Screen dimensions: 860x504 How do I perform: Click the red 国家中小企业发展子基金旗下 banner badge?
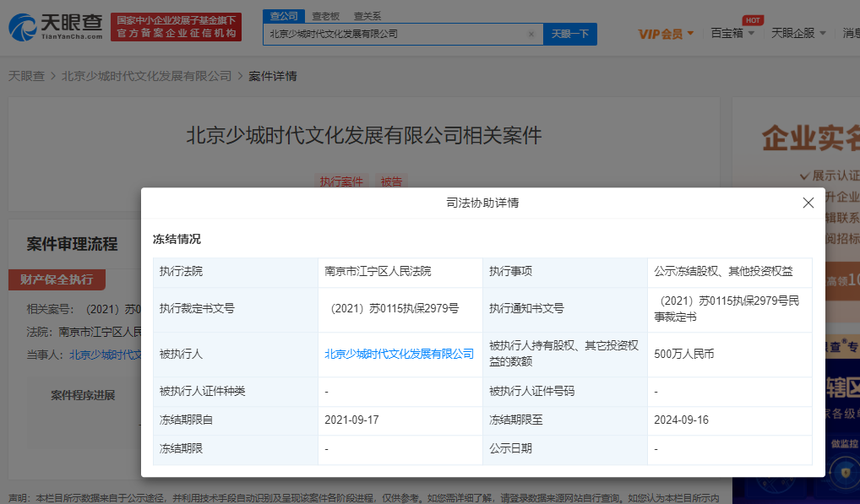coord(176,27)
